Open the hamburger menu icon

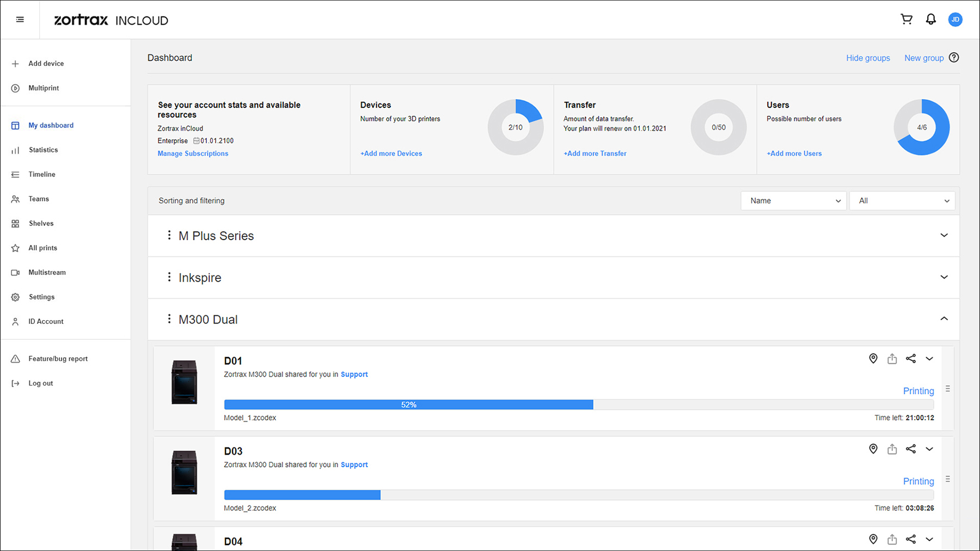pyautogui.click(x=20, y=20)
